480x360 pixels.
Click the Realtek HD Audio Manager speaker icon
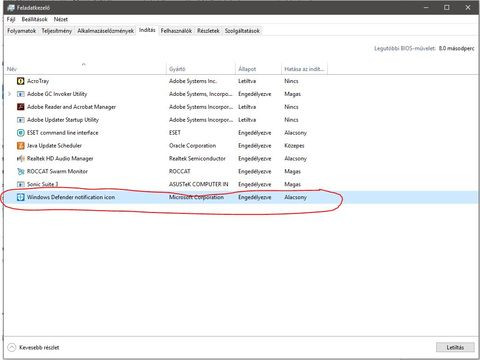21,159
